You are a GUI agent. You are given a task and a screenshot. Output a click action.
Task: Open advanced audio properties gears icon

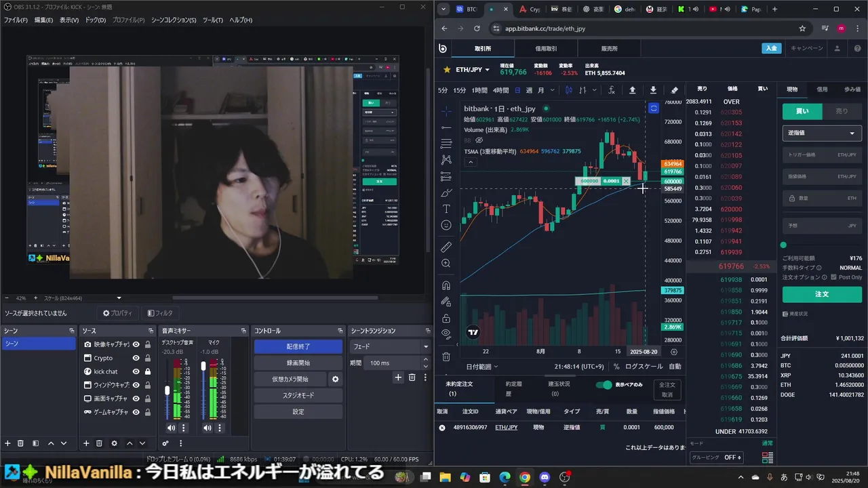click(165, 443)
